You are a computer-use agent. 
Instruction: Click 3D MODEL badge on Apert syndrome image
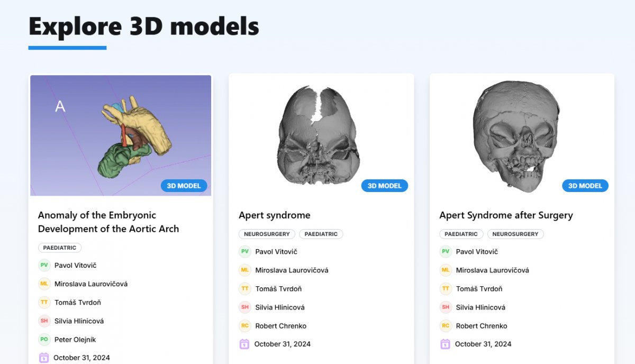click(385, 186)
